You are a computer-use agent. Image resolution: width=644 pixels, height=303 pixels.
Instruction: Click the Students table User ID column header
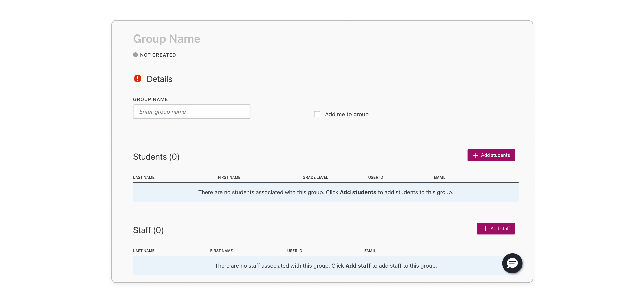(375, 177)
